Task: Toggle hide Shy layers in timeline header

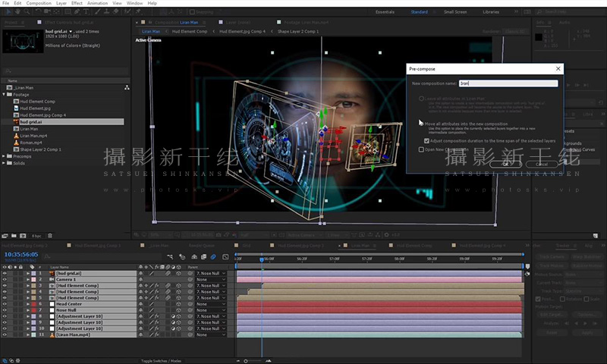Action: (x=194, y=256)
